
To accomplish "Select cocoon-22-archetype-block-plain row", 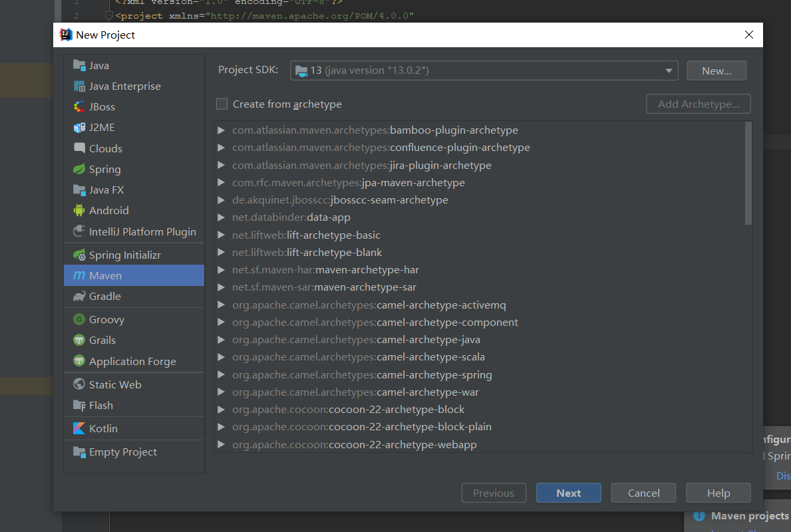I will tap(479, 427).
